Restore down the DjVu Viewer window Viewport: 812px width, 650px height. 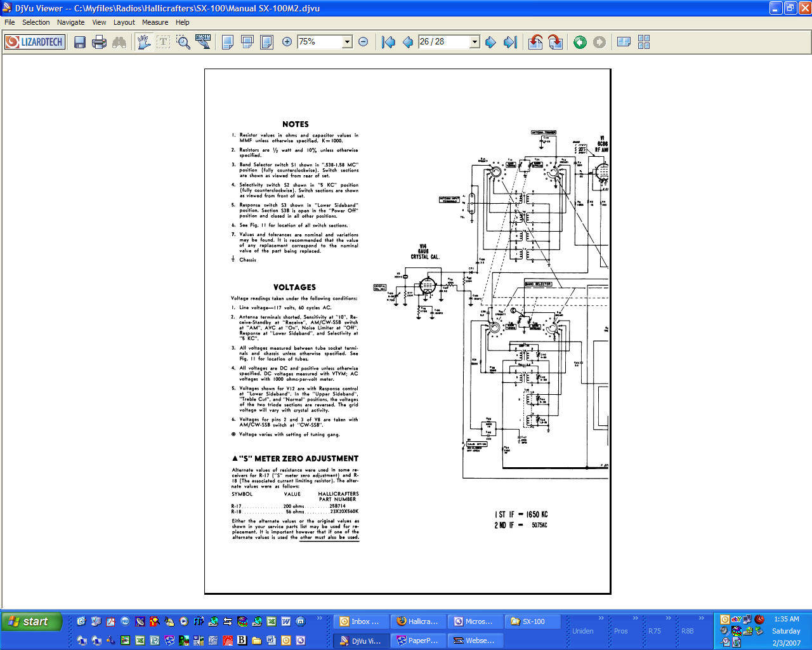click(790, 8)
